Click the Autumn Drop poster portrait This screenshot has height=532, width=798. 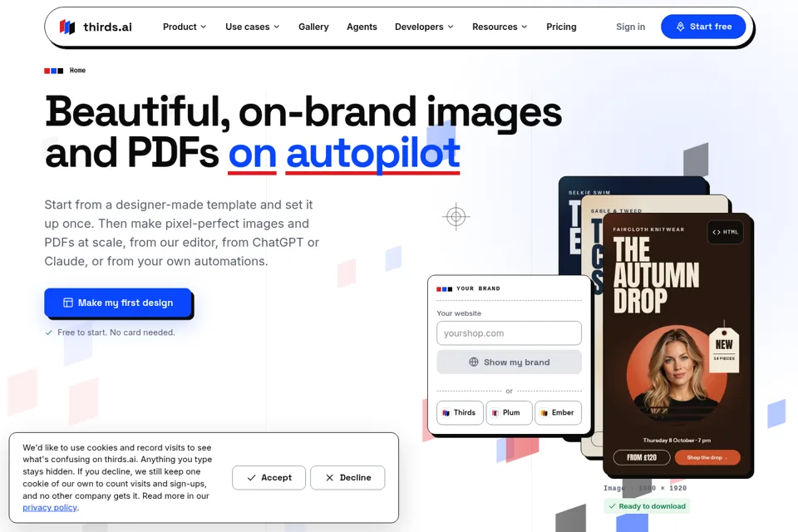(x=676, y=374)
